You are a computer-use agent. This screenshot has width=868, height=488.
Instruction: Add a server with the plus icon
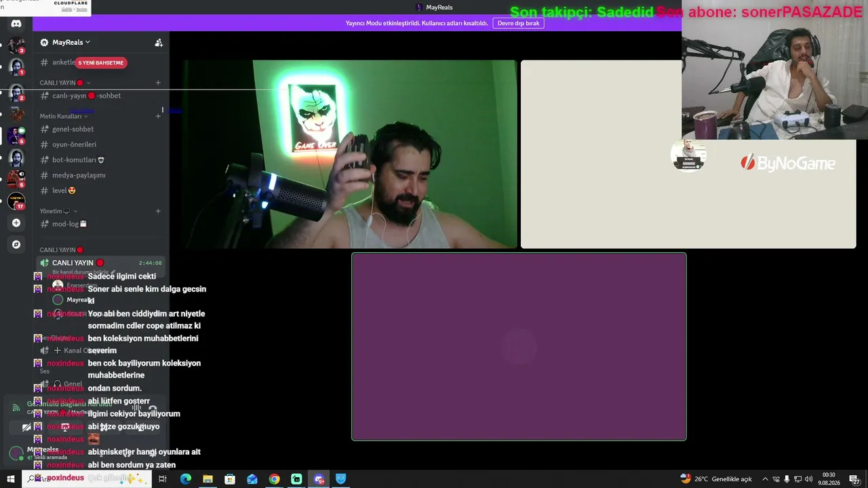tap(16, 223)
